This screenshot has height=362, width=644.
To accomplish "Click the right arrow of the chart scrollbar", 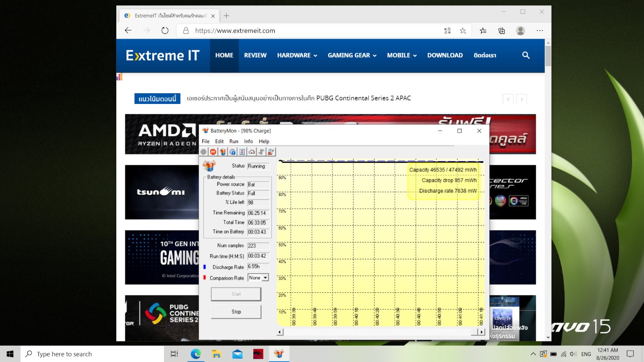I will tap(482, 332).
